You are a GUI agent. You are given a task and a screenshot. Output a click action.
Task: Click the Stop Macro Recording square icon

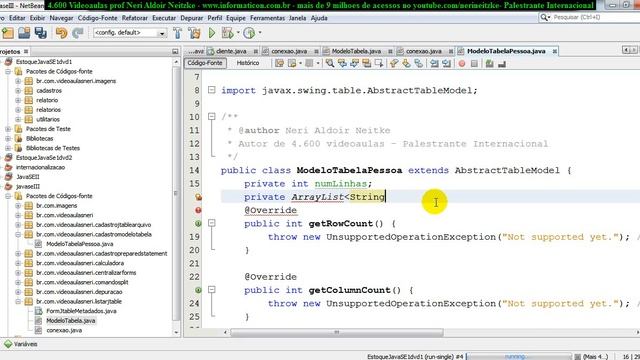[474, 63]
